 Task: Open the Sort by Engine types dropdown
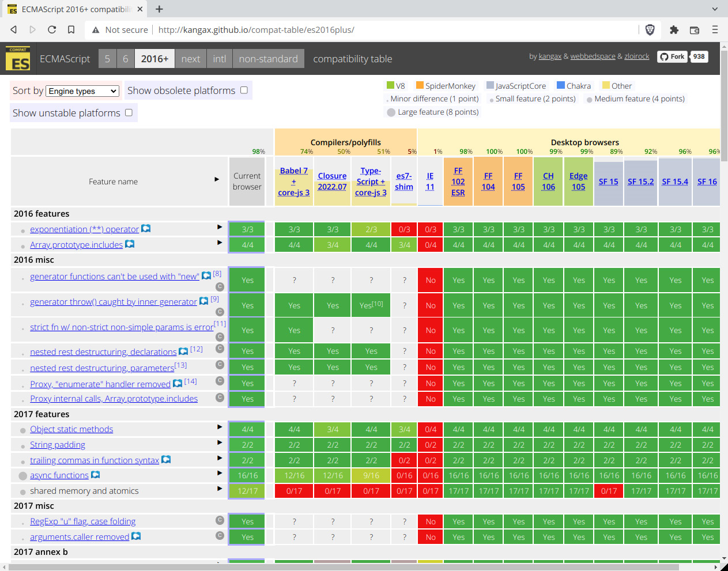click(x=82, y=91)
